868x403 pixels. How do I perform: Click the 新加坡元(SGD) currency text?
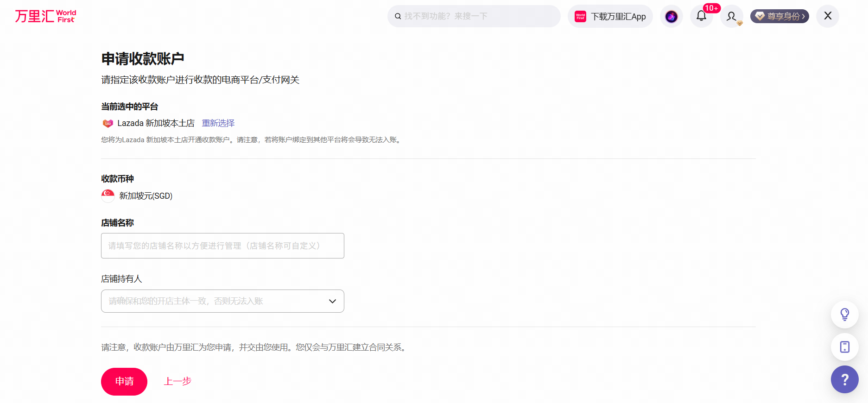146,196
